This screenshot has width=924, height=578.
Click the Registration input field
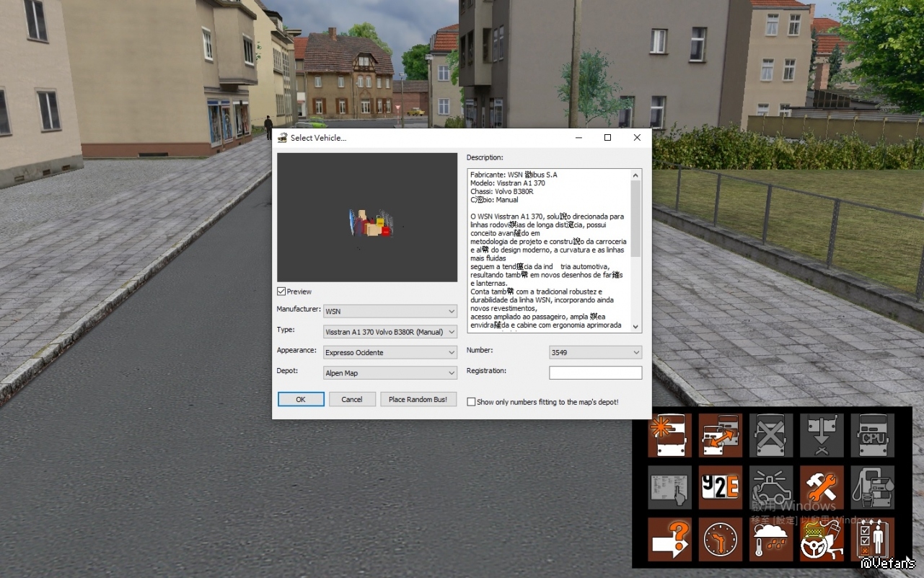(595, 373)
